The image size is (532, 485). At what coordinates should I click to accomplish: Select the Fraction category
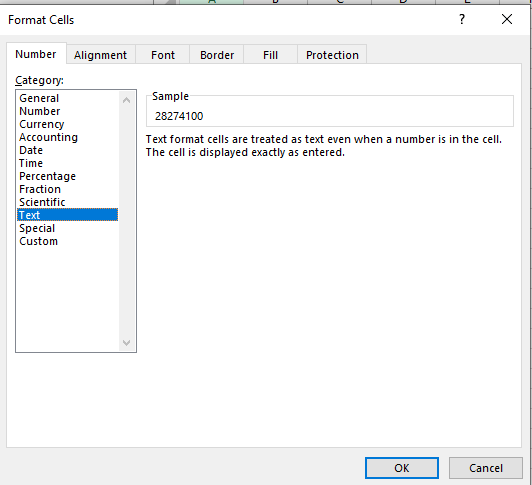coord(67,189)
